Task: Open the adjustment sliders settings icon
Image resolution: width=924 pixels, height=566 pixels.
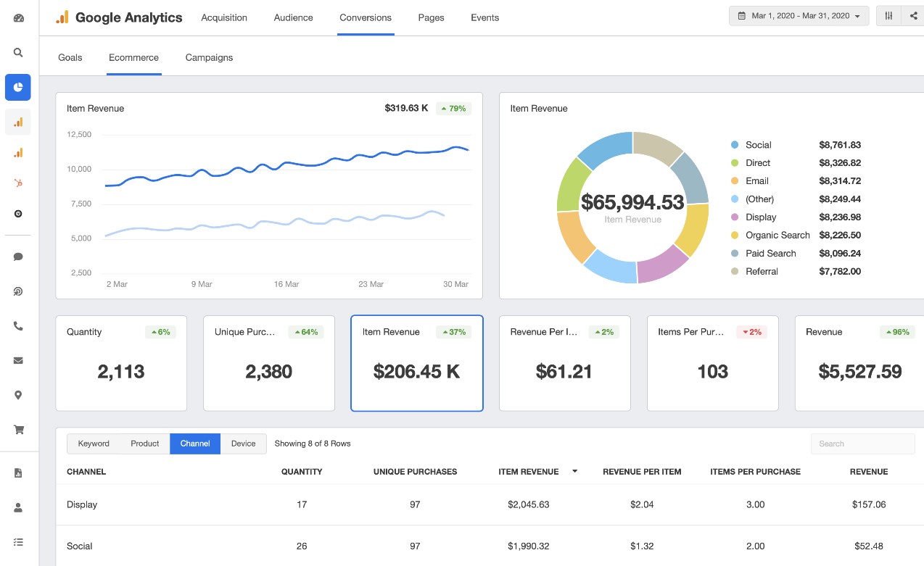Action: click(888, 16)
